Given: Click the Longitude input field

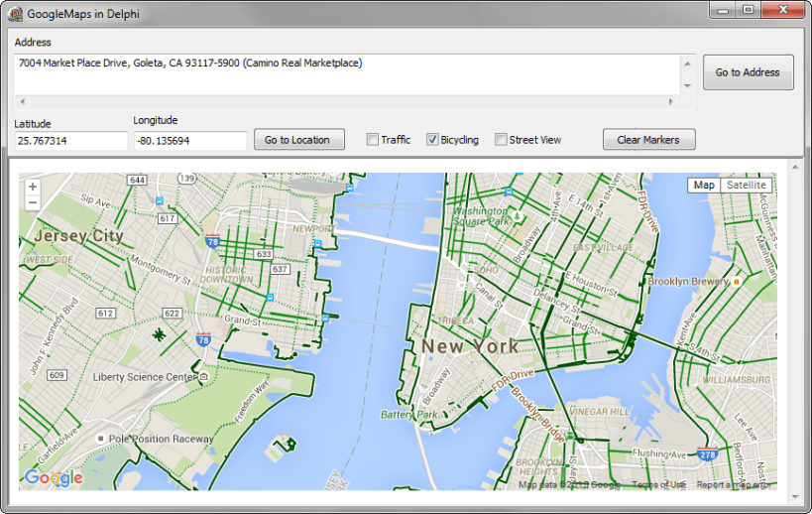Looking at the screenshot, I should click(x=190, y=141).
